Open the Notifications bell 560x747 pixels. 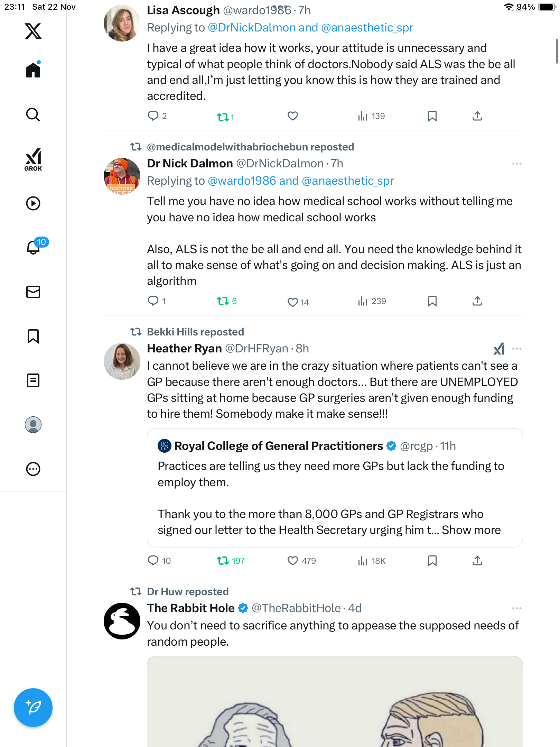click(x=34, y=247)
